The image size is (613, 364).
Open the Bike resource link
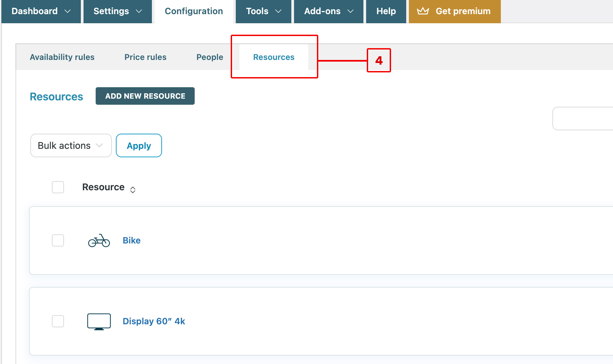pos(131,240)
